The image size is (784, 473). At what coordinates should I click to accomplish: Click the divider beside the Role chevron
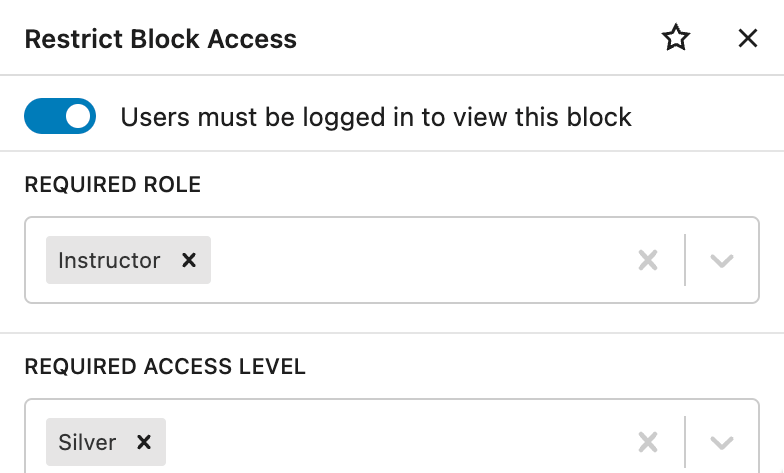(x=685, y=260)
